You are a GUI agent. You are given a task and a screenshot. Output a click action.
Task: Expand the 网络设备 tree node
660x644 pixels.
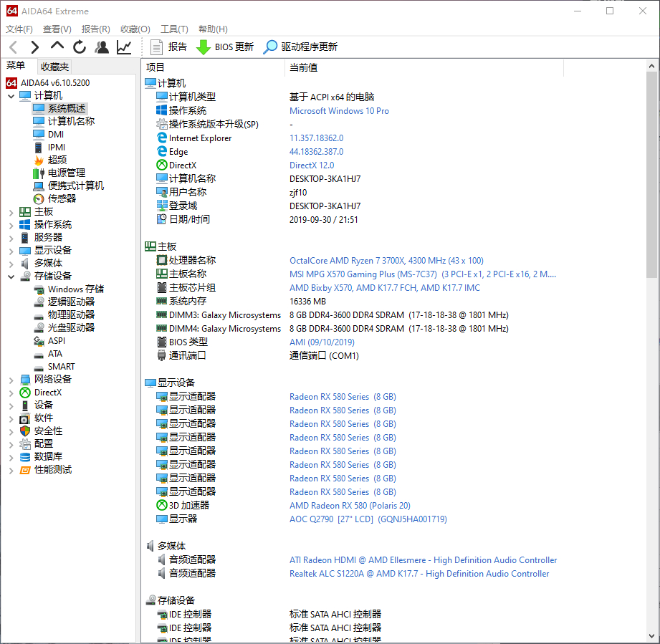[x=11, y=380]
